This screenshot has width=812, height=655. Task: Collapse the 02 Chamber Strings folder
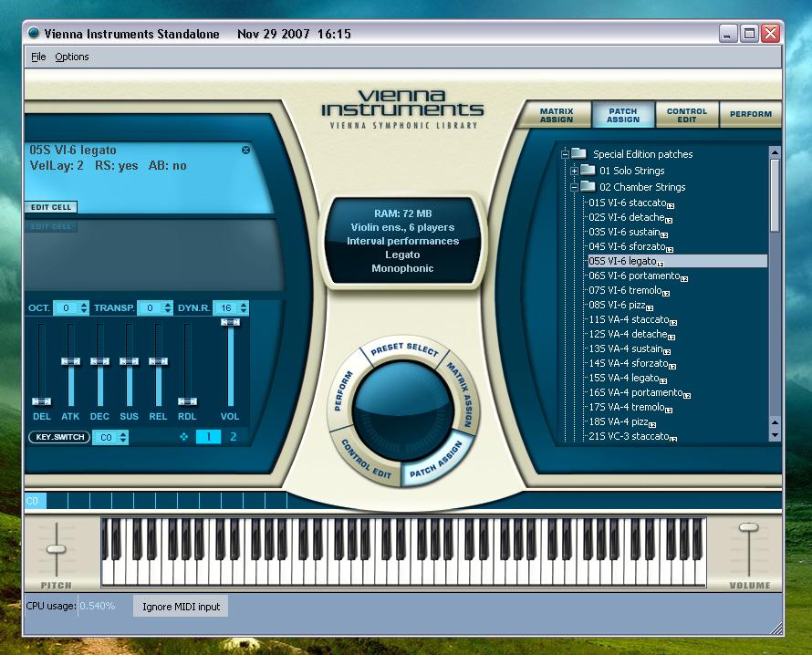tap(574, 187)
